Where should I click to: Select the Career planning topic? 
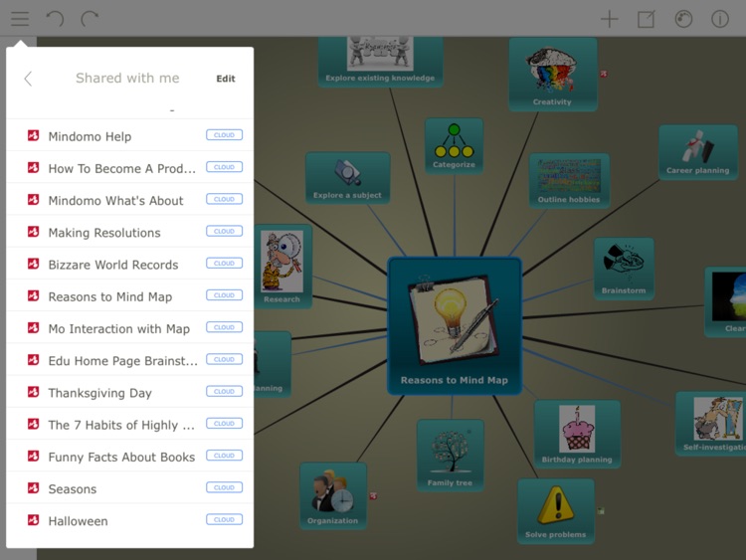[x=698, y=152]
